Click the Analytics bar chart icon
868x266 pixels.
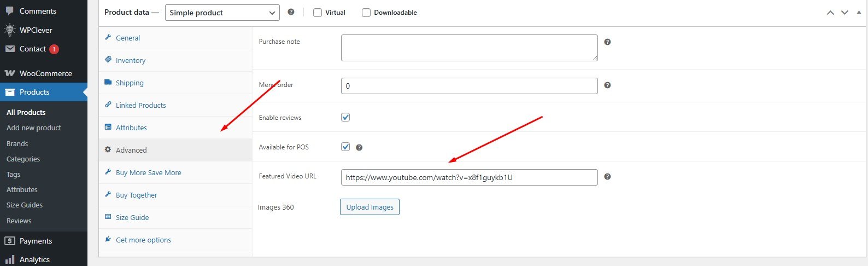(9, 259)
